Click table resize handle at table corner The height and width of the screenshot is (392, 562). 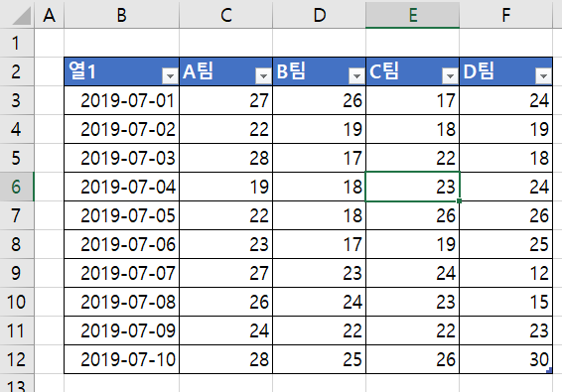(549, 371)
